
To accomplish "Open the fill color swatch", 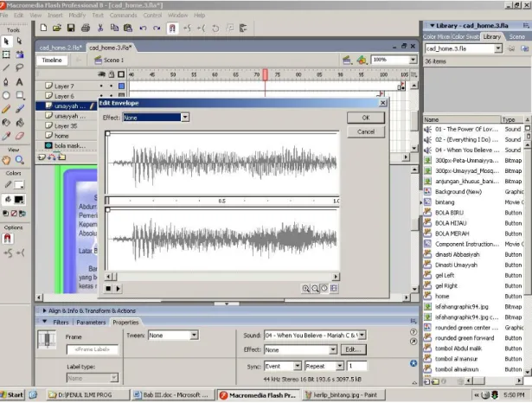I will (x=19, y=200).
